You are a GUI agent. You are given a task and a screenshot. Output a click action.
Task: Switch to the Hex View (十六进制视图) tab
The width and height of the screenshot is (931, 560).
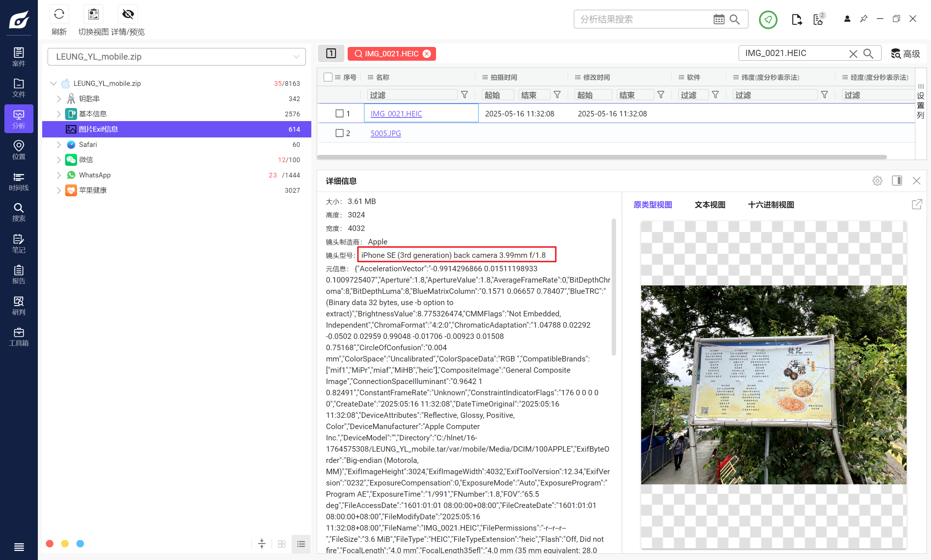pyautogui.click(x=771, y=205)
